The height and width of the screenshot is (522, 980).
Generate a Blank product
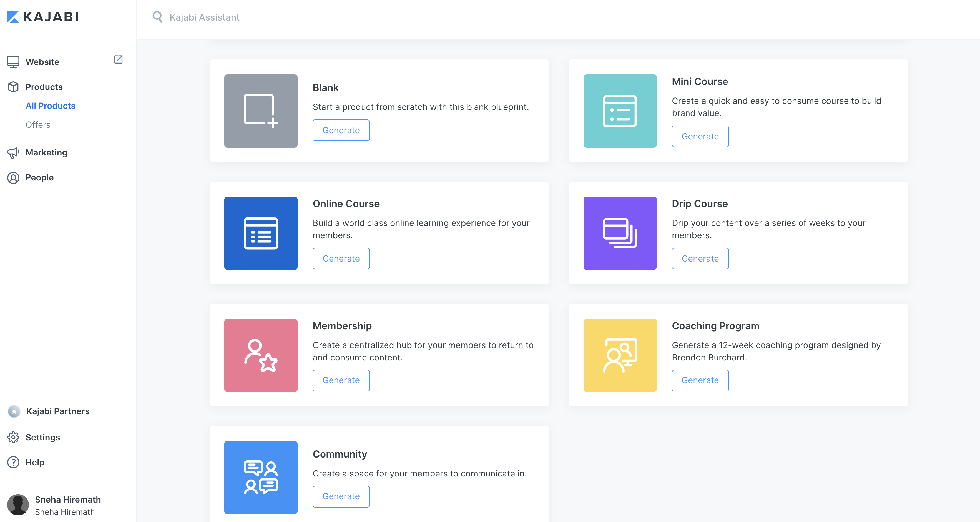[x=341, y=130]
